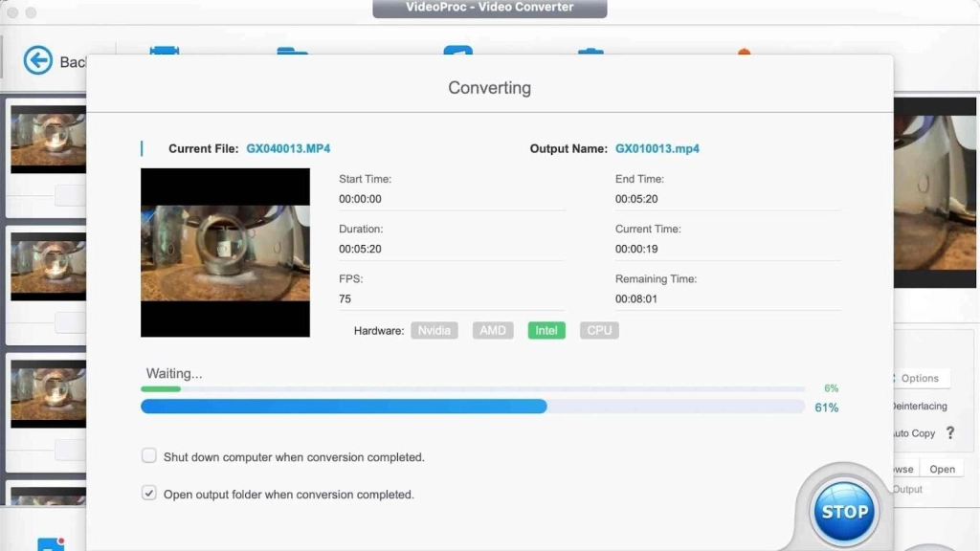Image resolution: width=980 pixels, height=551 pixels.
Task: Uncheck open output folder when conversion completed
Action: tap(148, 493)
